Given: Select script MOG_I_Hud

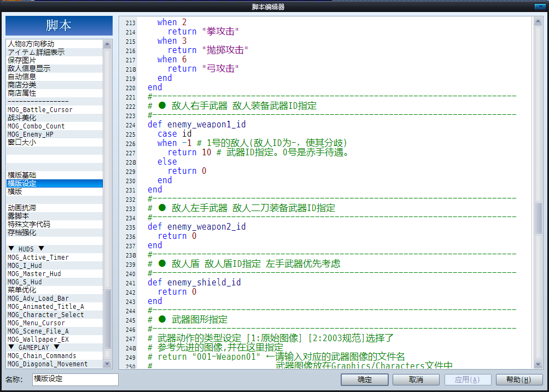Looking at the screenshot, I should point(55,265).
